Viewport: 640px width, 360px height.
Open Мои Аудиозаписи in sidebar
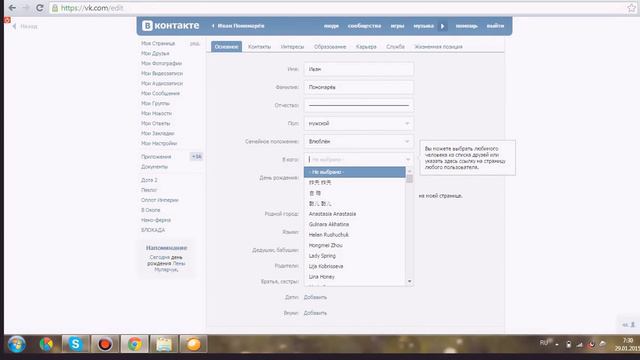(x=162, y=83)
